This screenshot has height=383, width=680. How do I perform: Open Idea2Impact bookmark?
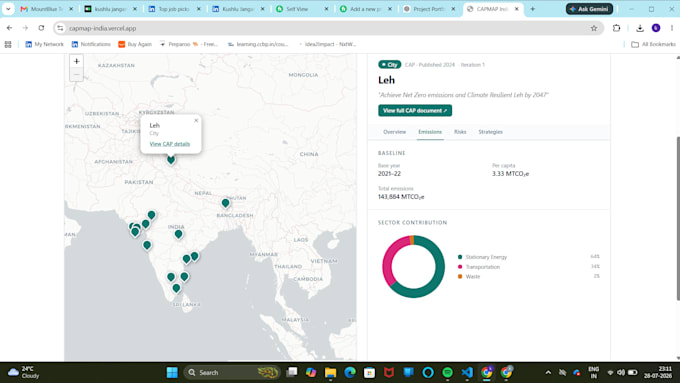point(327,44)
